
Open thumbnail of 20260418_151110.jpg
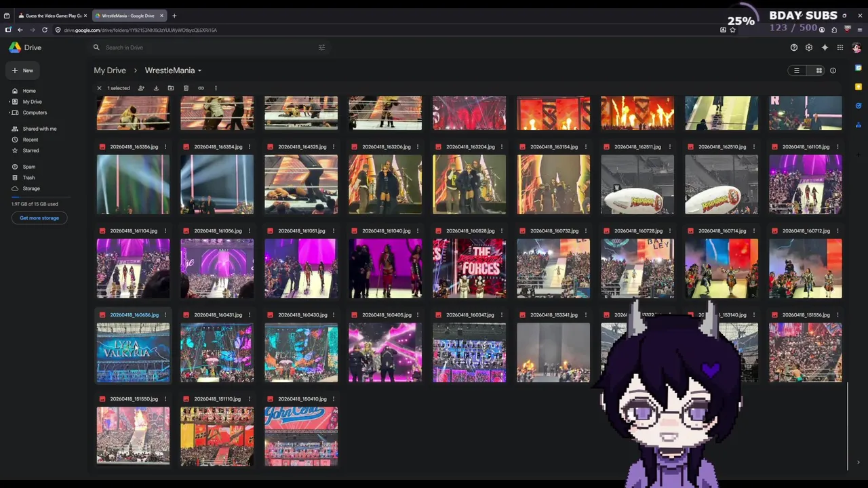217,436
